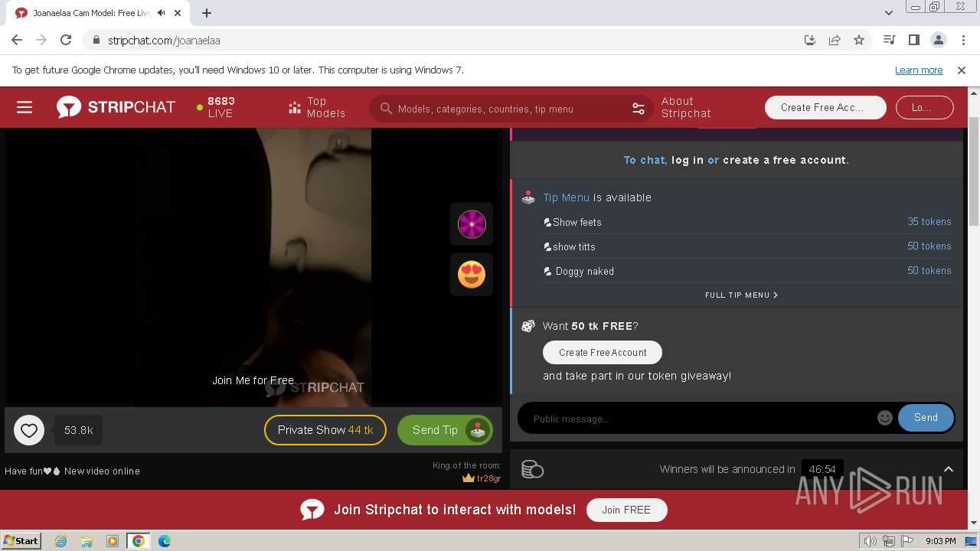Click the giveaway coins icon
The height and width of the screenshot is (551, 980).
tap(532, 469)
